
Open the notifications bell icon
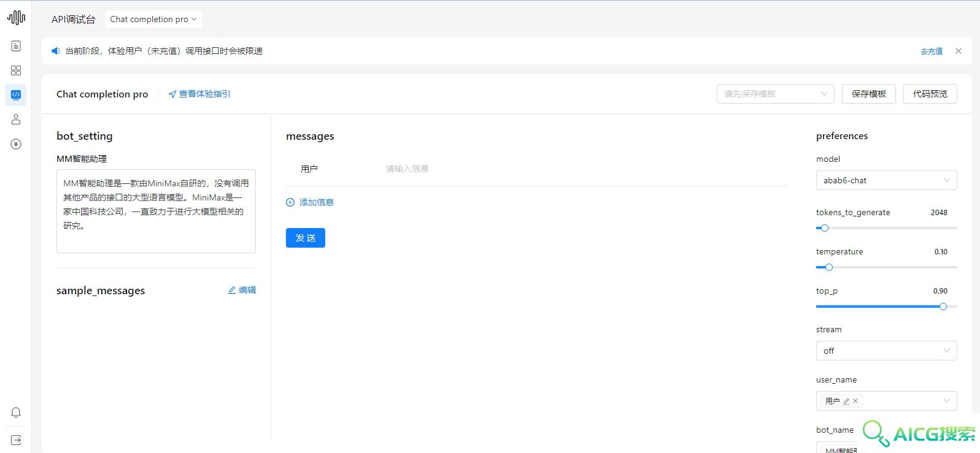(x=16, y=413)
